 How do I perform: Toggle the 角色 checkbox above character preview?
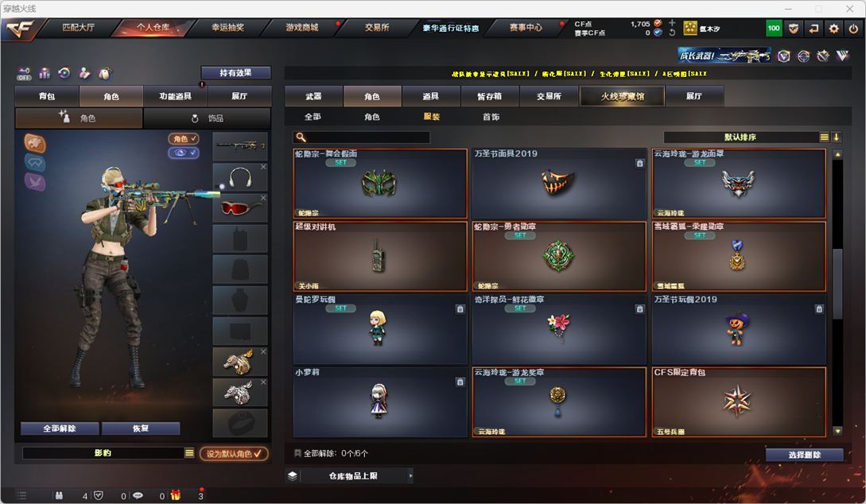(x=184, y=138)
